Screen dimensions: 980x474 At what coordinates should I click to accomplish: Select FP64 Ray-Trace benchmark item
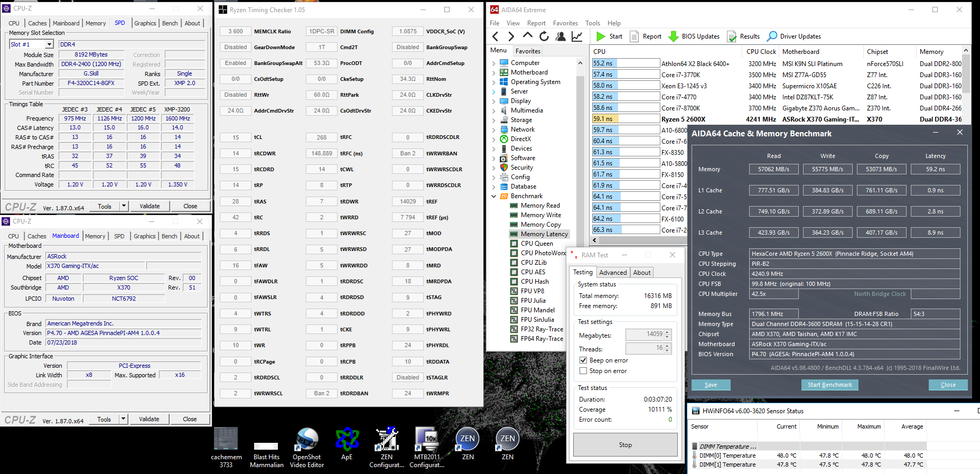coord(537,339)
